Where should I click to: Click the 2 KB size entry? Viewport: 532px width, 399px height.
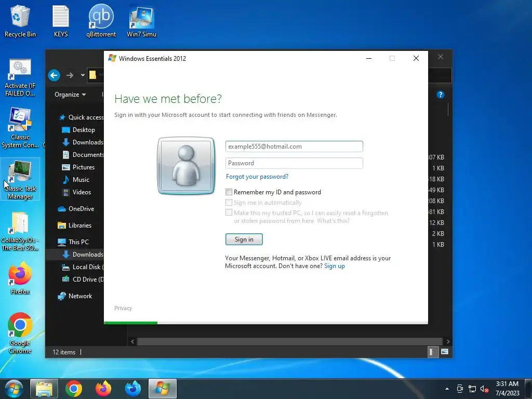tap(438, 234)
